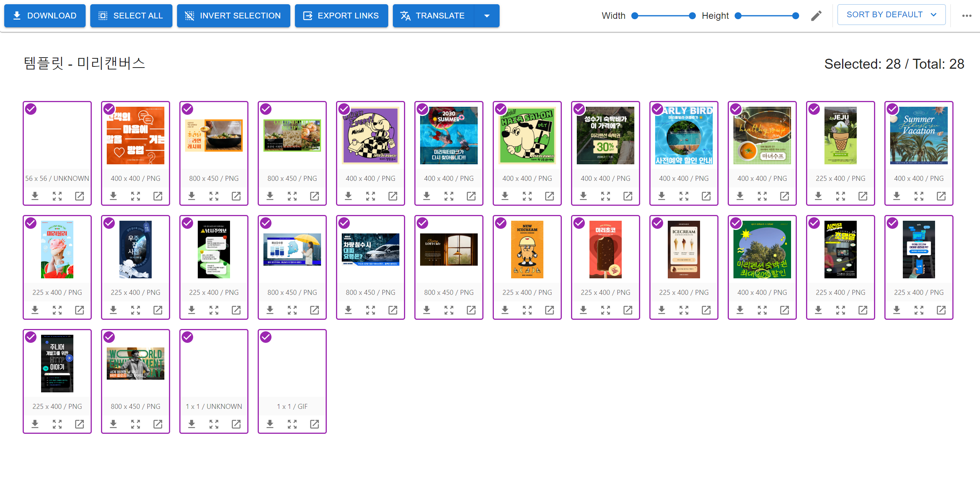The height and width of the screenshot is (496, 980).
Task: Download the HAIR SALON pet image
Action: (505, 196)
